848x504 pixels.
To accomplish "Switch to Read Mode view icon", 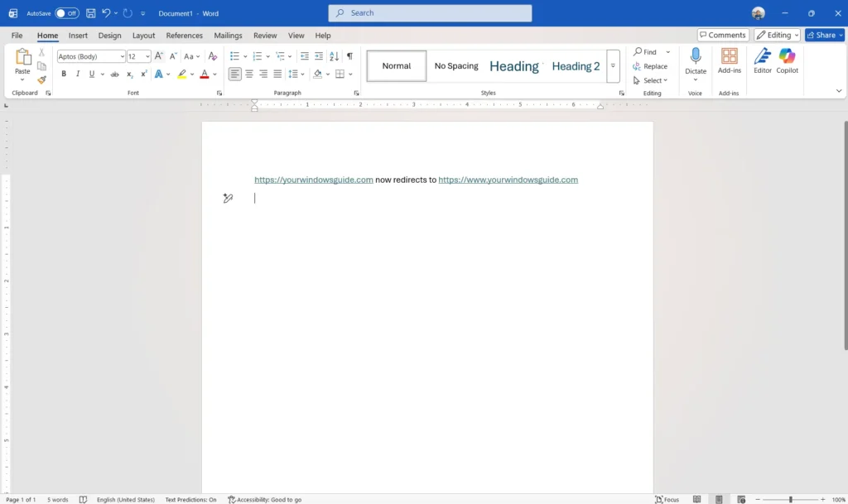I will click(x=697, y=499).
